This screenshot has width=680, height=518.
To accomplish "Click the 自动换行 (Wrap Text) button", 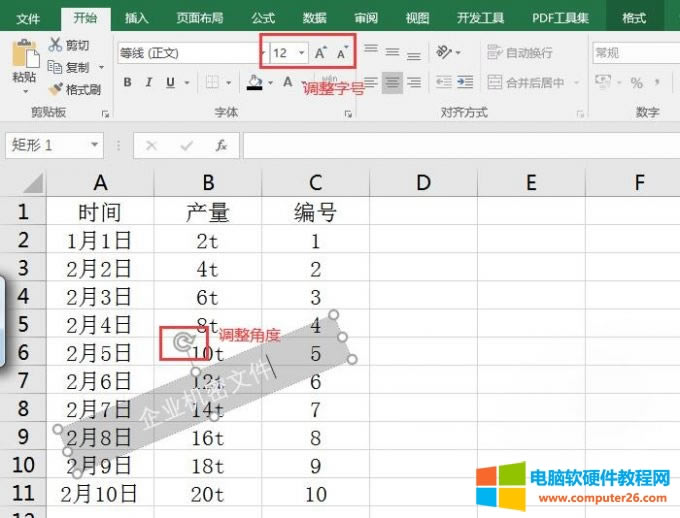I will point(520,53).
